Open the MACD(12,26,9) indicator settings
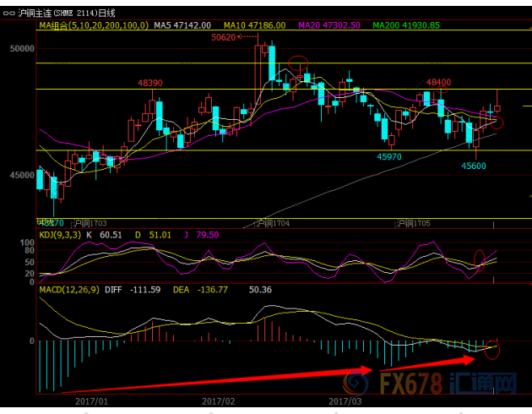 click(70, 289)
